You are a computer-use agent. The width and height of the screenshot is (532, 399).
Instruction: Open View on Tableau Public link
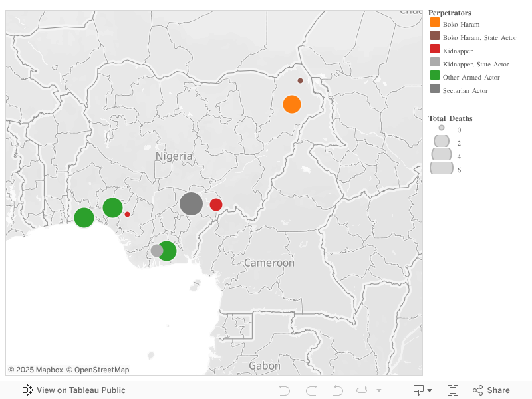pos(73,390)
